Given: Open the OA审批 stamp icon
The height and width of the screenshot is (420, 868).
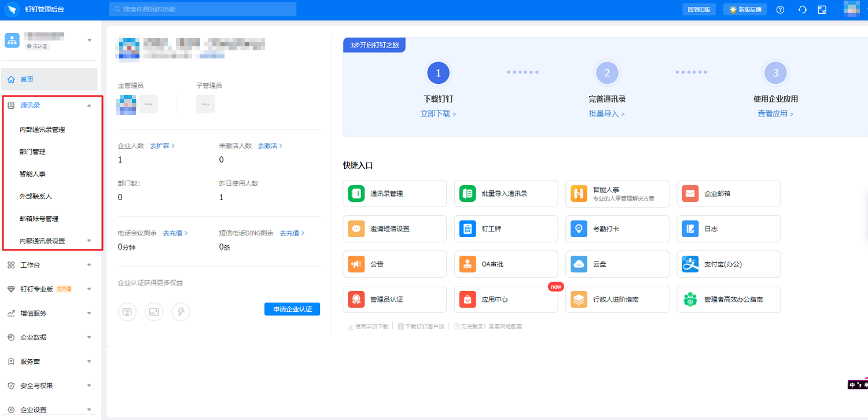Looking at the screenshot, I should (x=467, y=264).
